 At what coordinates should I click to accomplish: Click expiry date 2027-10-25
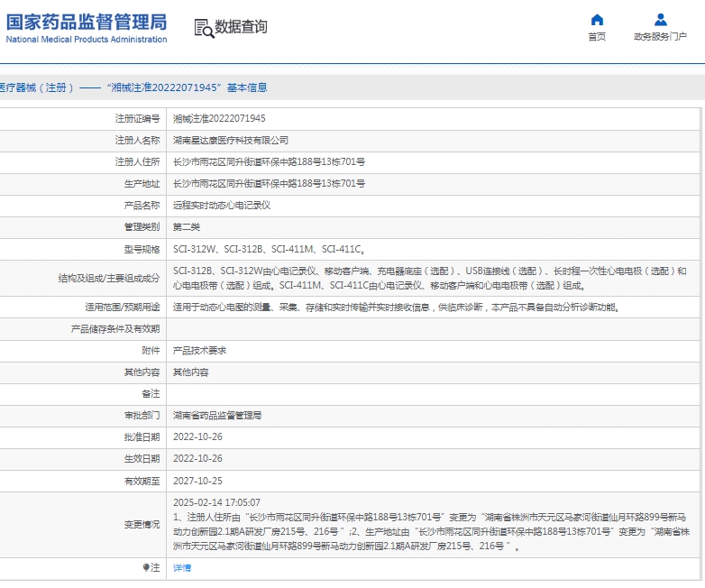pyautogui.click(x=197, y=481)
